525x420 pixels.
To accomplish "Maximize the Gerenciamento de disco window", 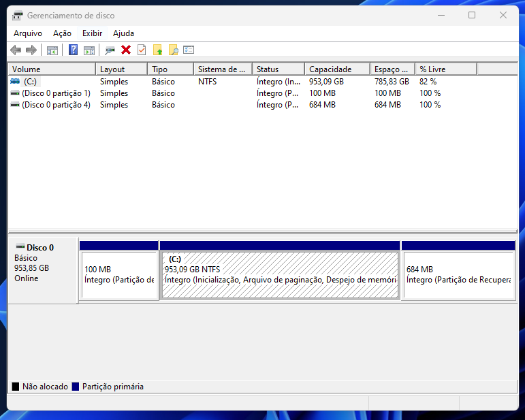I will pos(472,15).
